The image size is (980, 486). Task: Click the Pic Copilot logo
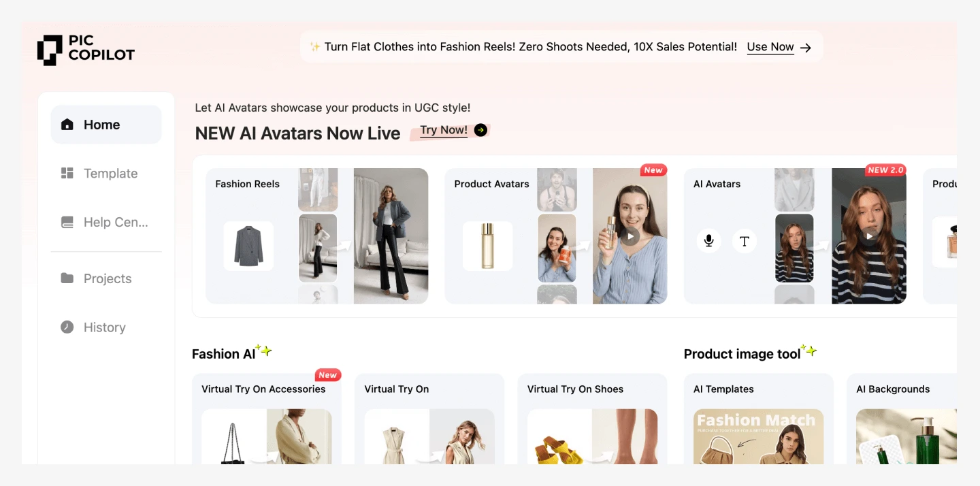pyautogui.click(x=86, y=50)
